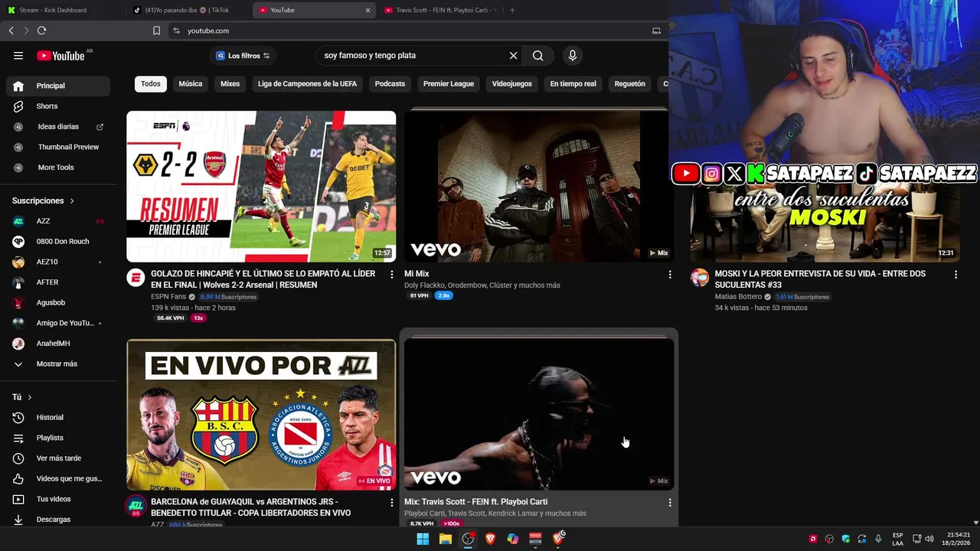Open Videos que me gustan list

(58, 478)
